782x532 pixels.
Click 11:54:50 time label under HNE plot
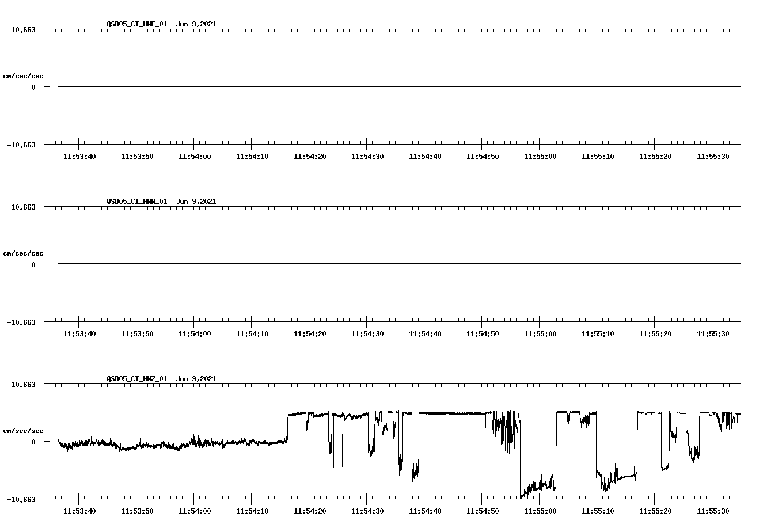[x=483, y=156]
